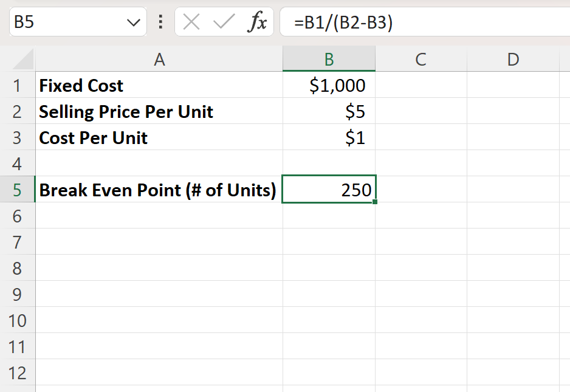Click the Cancel X icon beside the formula bar

coord(191,22)
